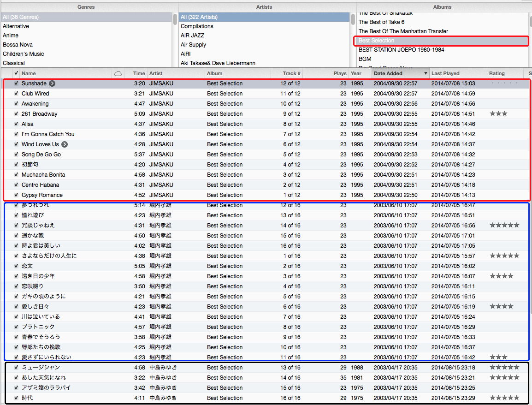Click the three-star rating for 261 Broadway

pos(498,114)
